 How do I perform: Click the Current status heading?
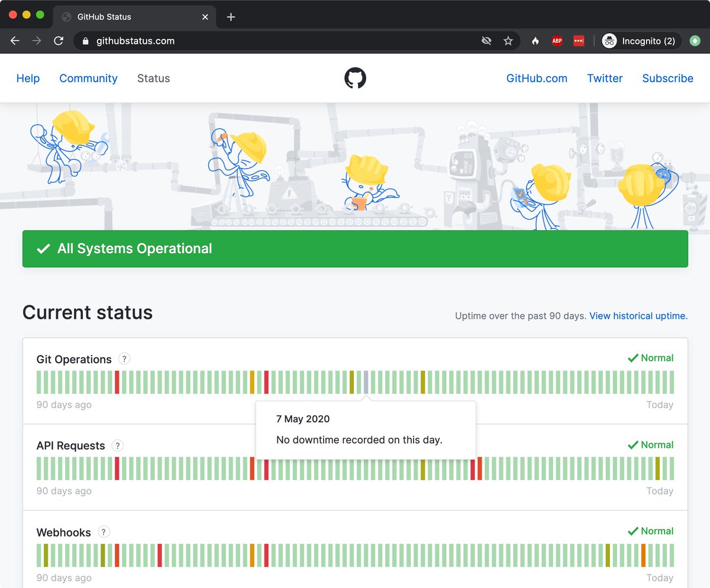tap(88, 312)
